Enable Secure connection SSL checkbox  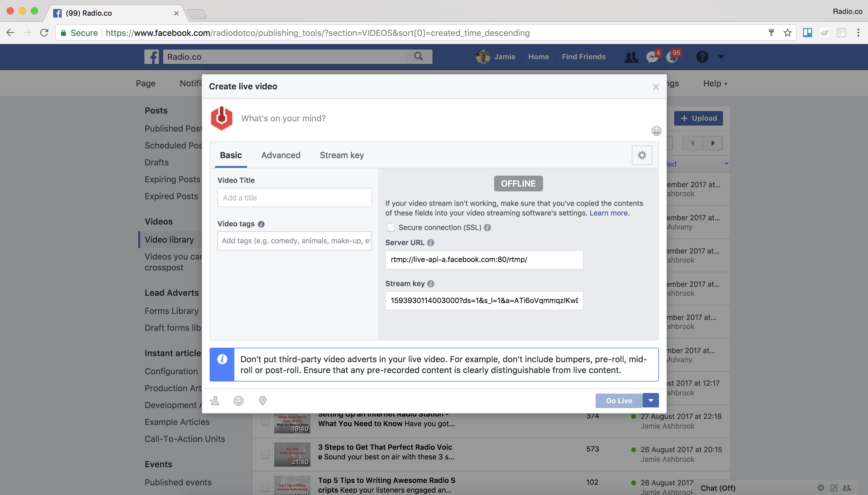[x=391, y=227]
